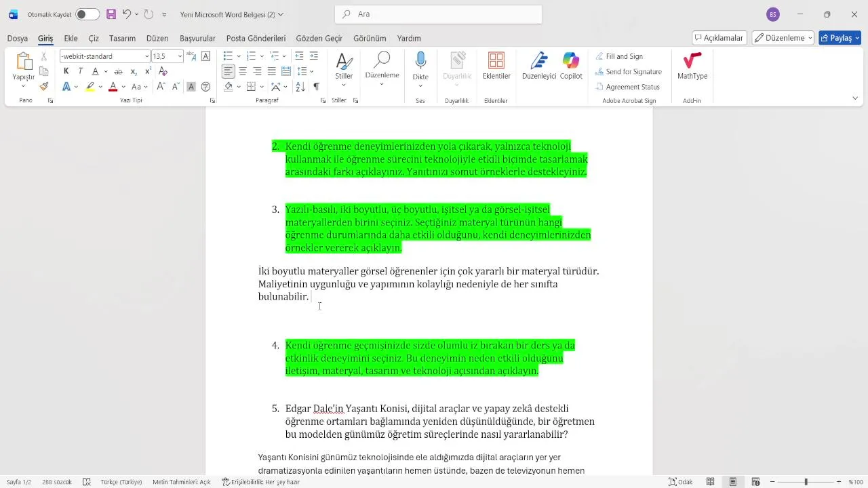Apply strikethrough formatting
Viewport: 868px width, 488px height.
118,71
